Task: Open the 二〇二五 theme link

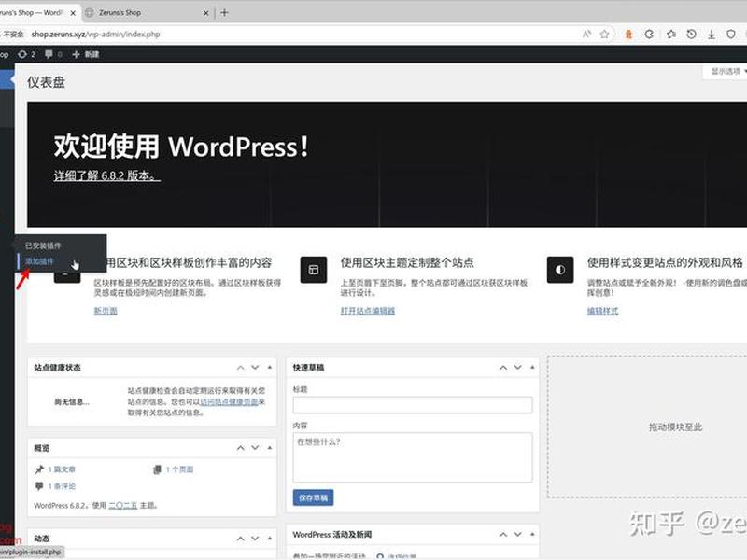Action: click(x=123, y=506)
